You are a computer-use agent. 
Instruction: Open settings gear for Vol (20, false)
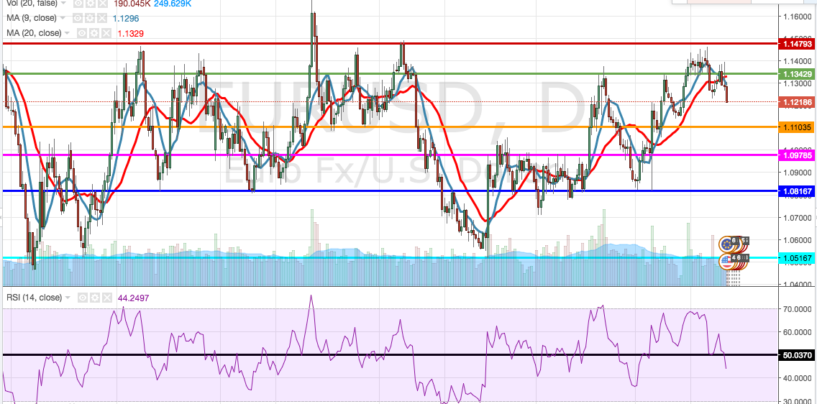91,3
